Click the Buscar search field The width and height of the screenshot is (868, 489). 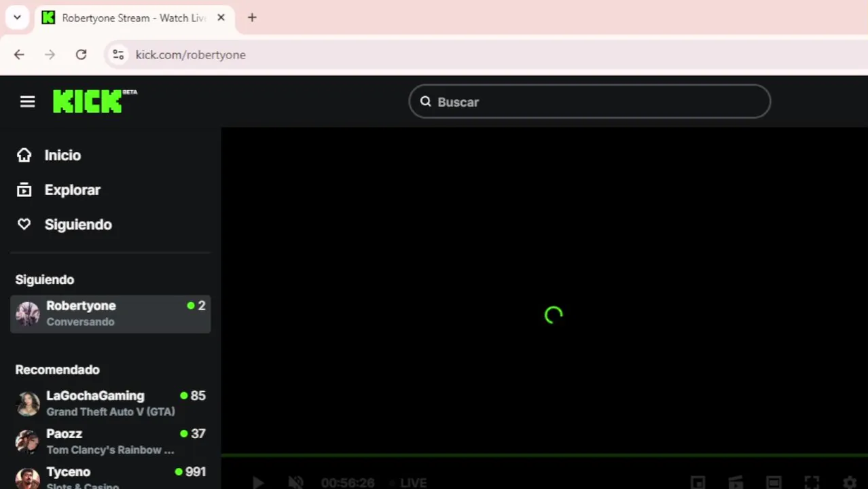click(x=590, y=102)
